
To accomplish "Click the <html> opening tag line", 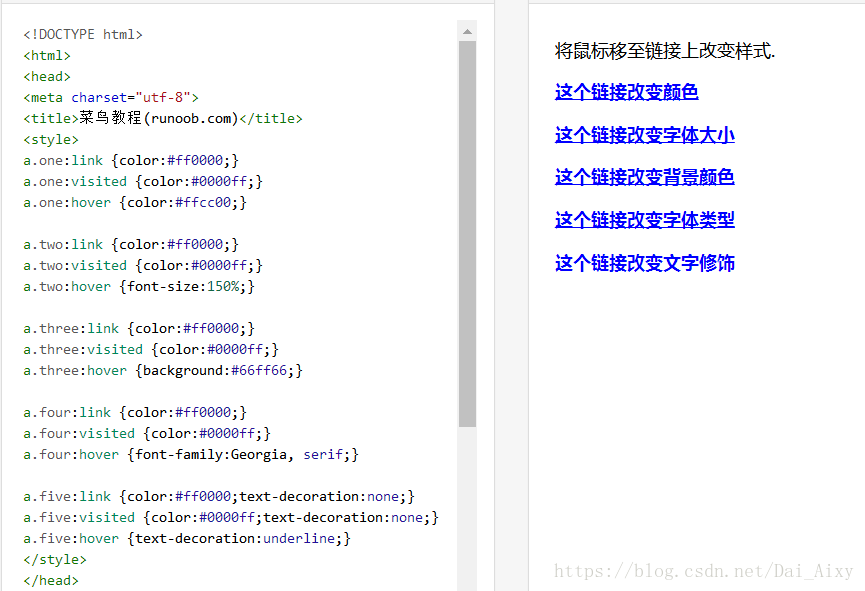I will (x=47, y=56).
